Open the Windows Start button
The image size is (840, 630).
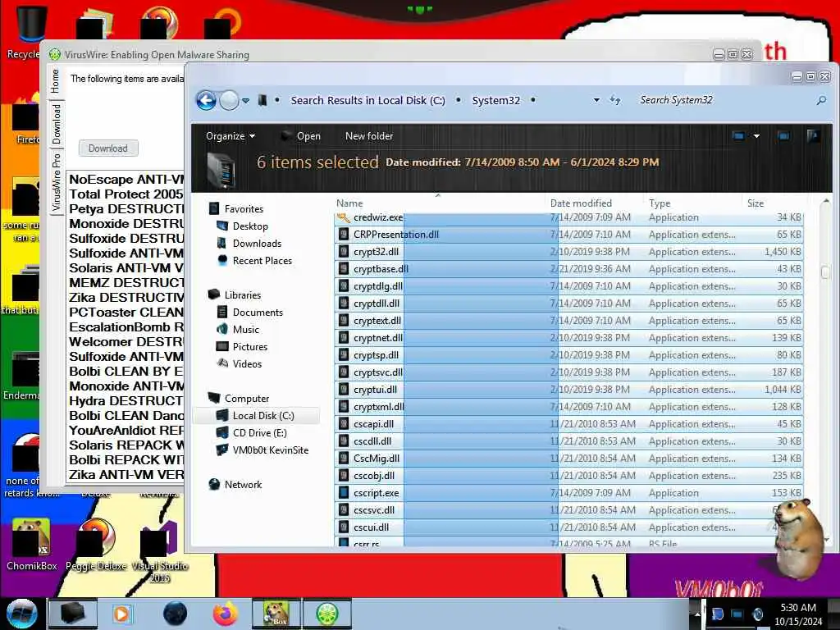tap(22, 614)
